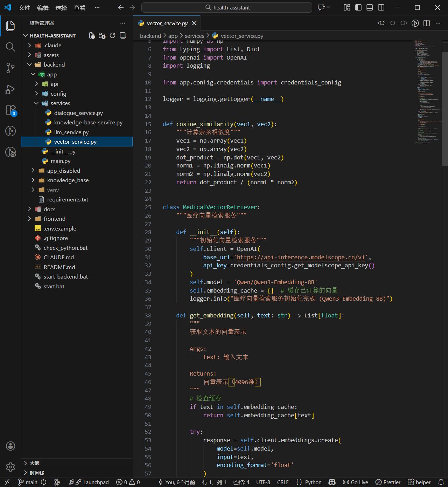Open the Manage gear in activity bar
448x487 pixels.
pos(10,467)
